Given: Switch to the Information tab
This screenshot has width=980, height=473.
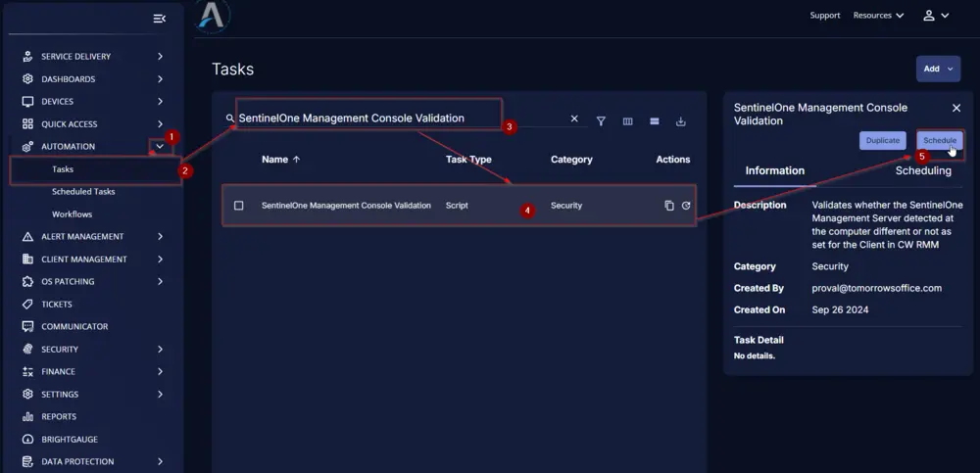Looking at the screenshot, I should point(774,170).
